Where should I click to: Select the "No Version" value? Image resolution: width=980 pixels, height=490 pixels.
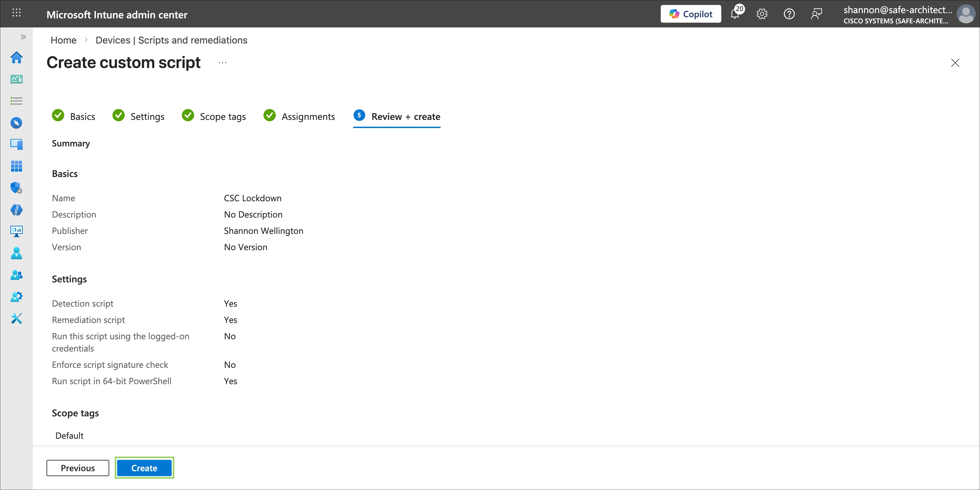[x=245, y=247]
